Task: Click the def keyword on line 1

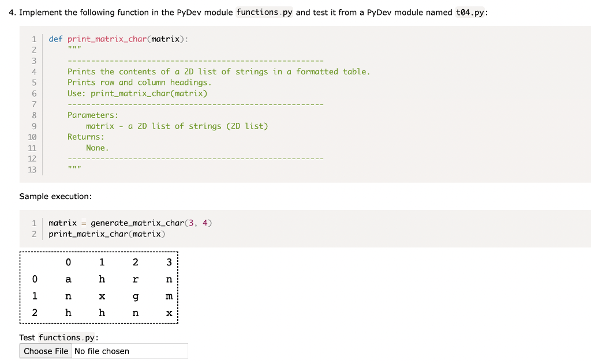Action: pyautogui.click(x=55, y=39)
